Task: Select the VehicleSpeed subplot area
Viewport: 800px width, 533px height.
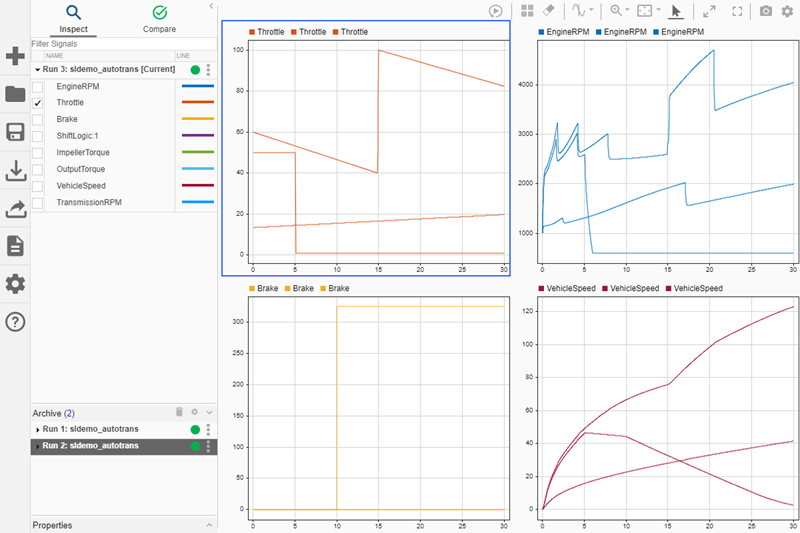Action: [x=667, y=408]
